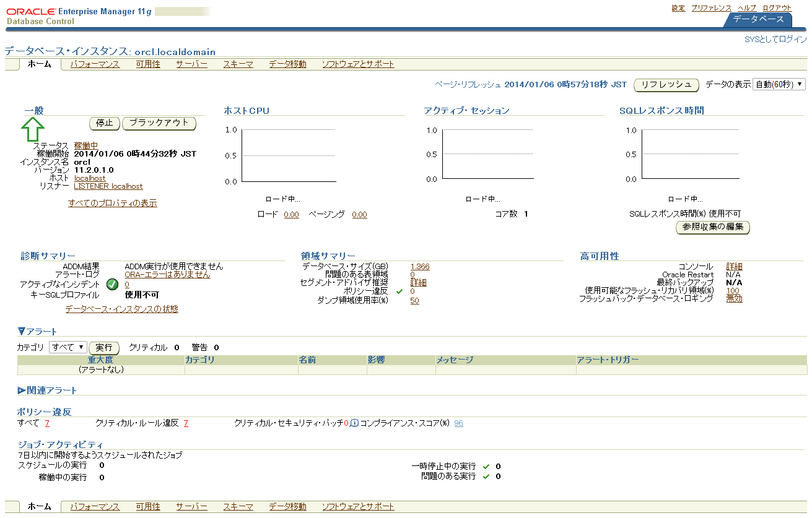
Task: Select the データベース global tab
Action: coord(758,19)
